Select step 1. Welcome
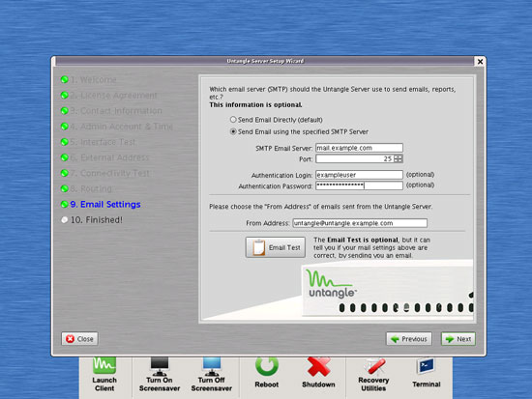The width and height of the screenshot is (532, 399). (89, 79)
